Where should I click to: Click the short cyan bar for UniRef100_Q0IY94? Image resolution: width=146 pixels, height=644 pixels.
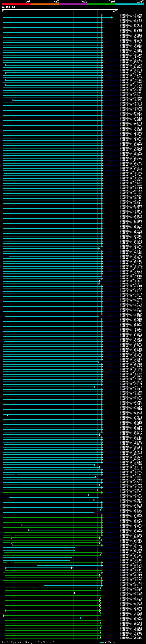tap(39, 550)
